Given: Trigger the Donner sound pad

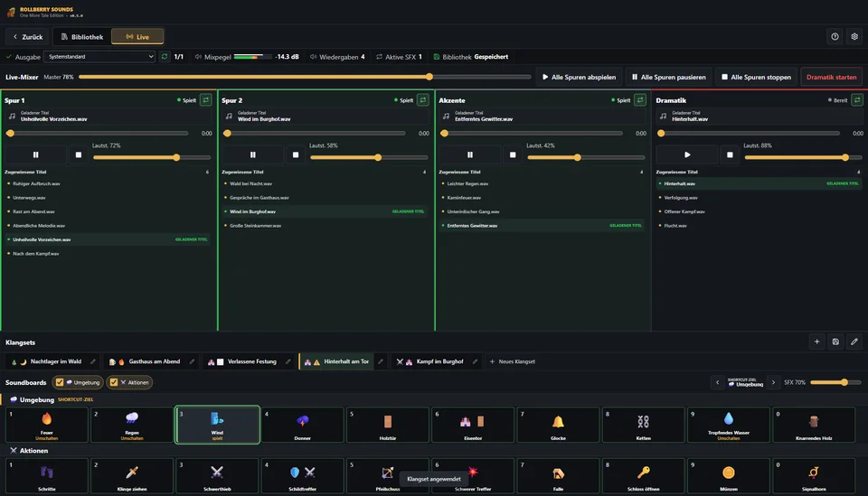Looking at the screenshot, I should tap(302, 425).
